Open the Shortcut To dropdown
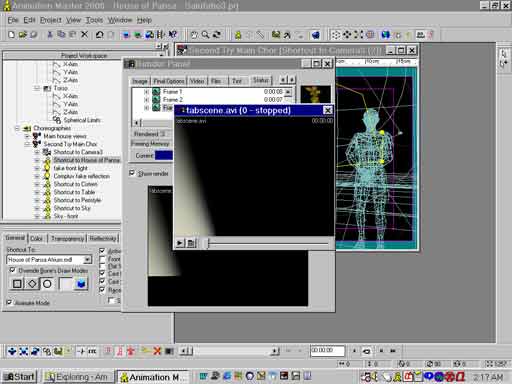 click(87, 259)
